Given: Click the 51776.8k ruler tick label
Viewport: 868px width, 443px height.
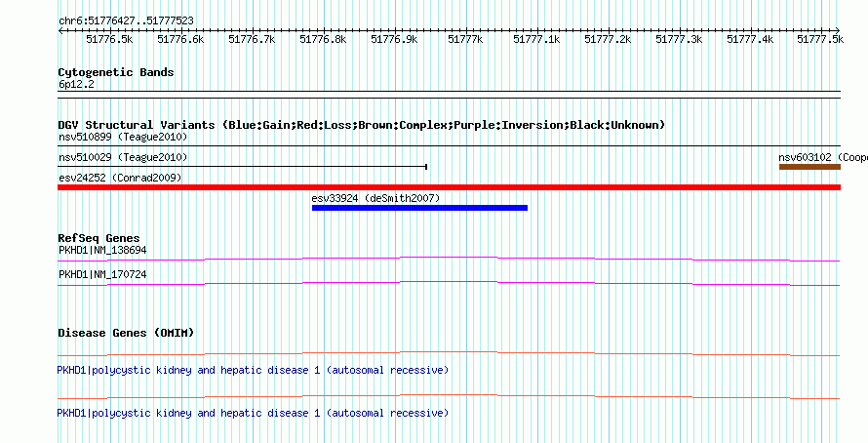Looking at the screenshot, I should pyautogui.click(x=323, y=39).
